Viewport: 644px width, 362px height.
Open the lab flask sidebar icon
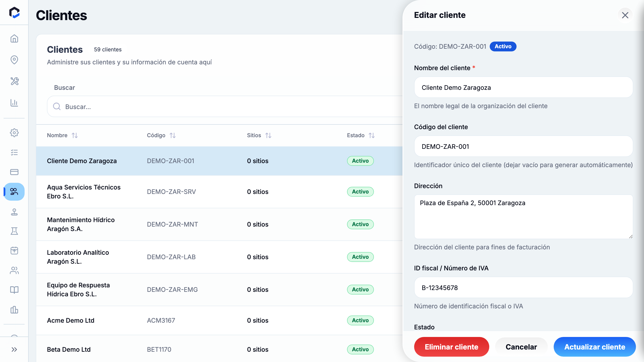[14, 231]
